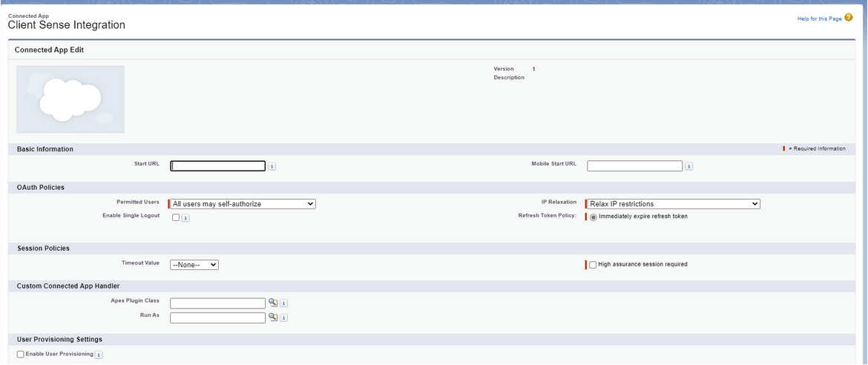Screen dimensions: 868x365
Task: Show the Apex Plugin Class info icon
Action: click(x=283, y=303)
